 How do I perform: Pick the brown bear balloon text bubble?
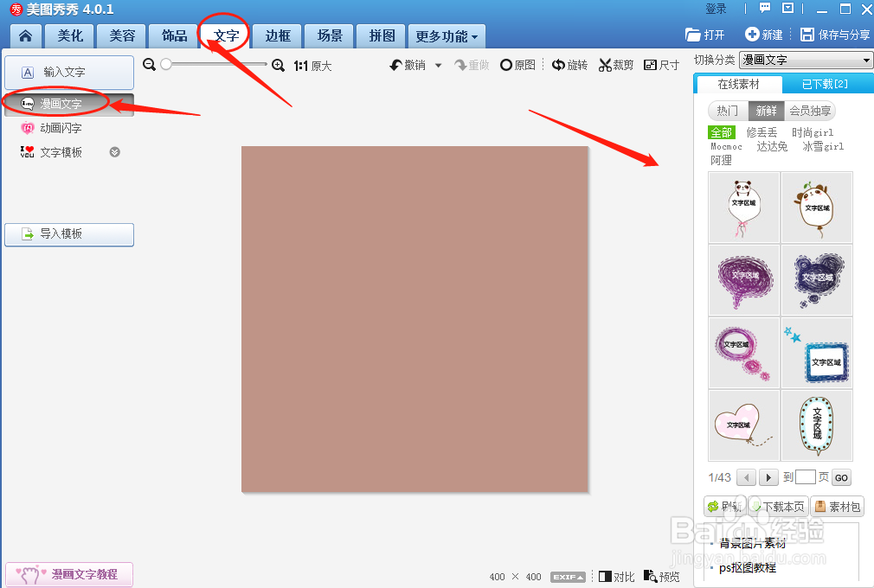coord(817,208)
